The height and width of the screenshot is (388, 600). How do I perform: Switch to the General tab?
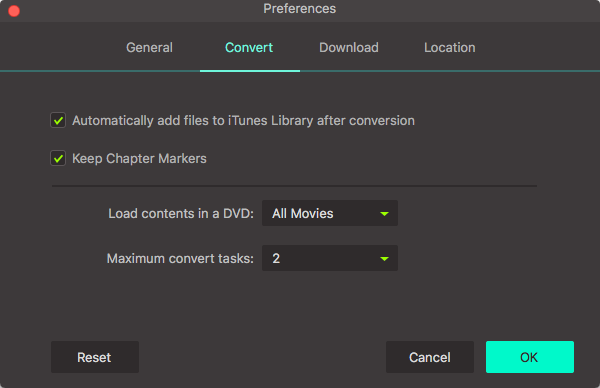click(x=149, y=47)
